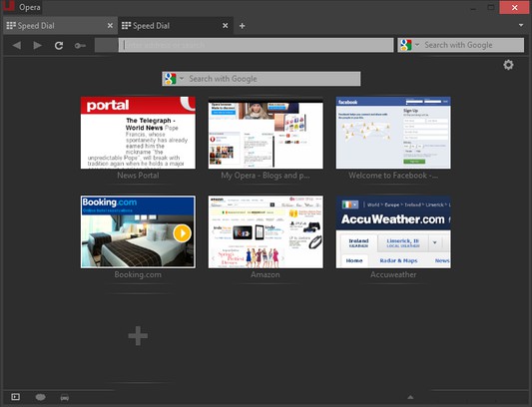This screenshot has height=407, width=532.
Task: Close the second Speed Dial tab
Action: pos(225,26)
